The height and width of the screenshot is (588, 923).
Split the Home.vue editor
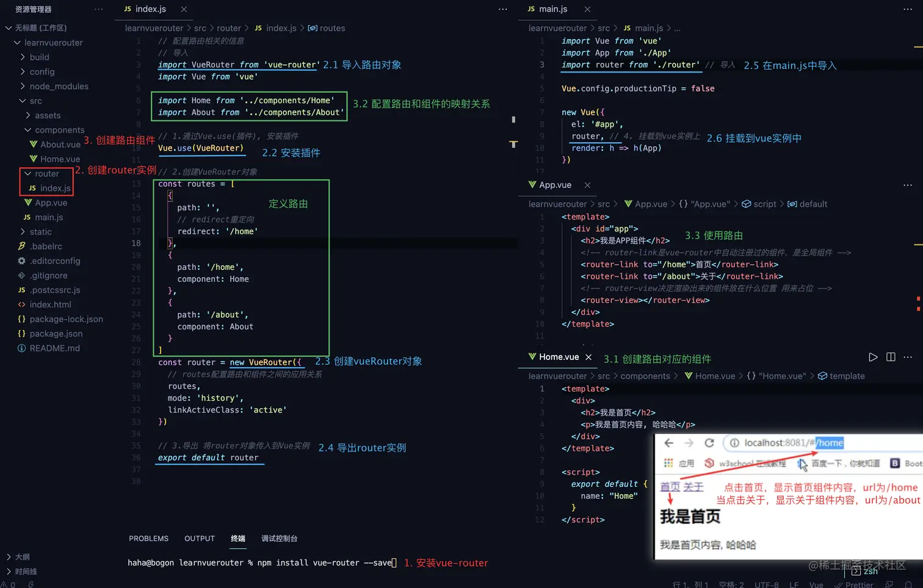[x=891, y=357]
